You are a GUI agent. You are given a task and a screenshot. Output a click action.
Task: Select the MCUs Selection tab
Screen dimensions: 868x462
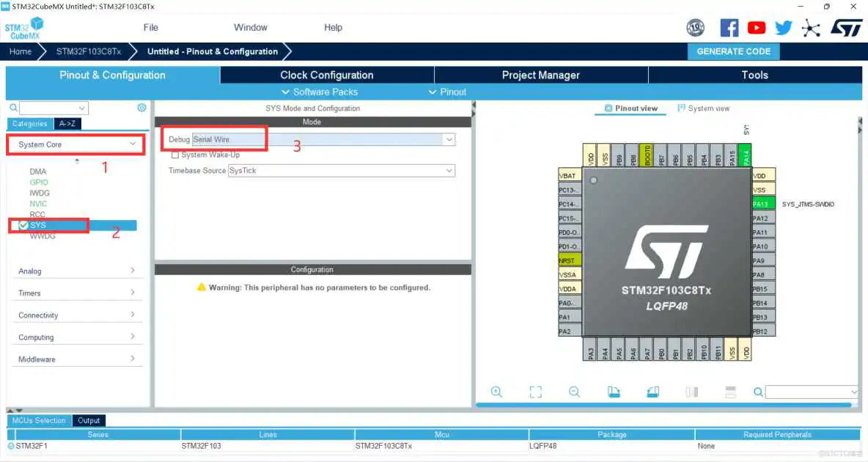click(x=39, y=420)
